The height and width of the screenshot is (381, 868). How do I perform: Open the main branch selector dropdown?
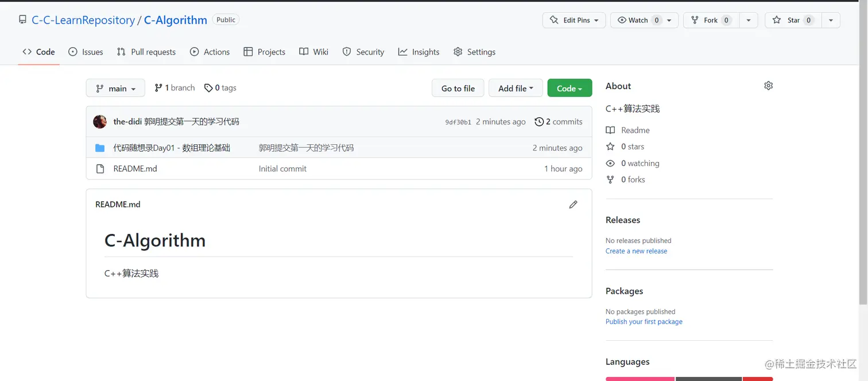115,88
